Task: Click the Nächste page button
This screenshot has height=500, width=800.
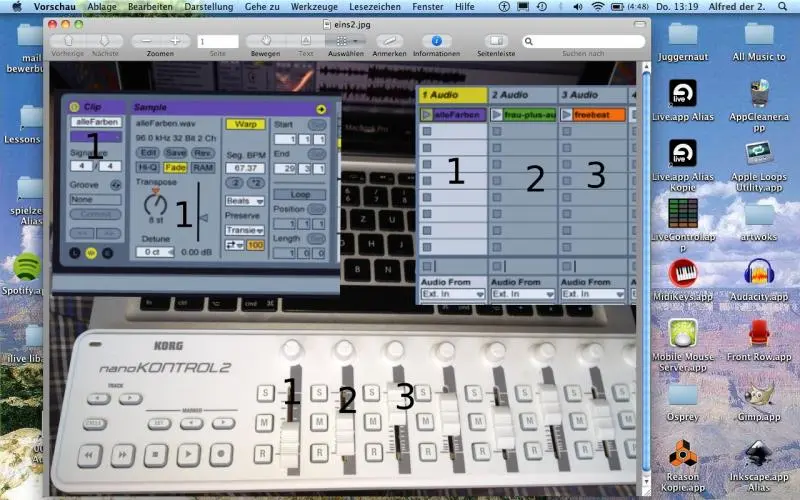Action: (x=104, y=41)
